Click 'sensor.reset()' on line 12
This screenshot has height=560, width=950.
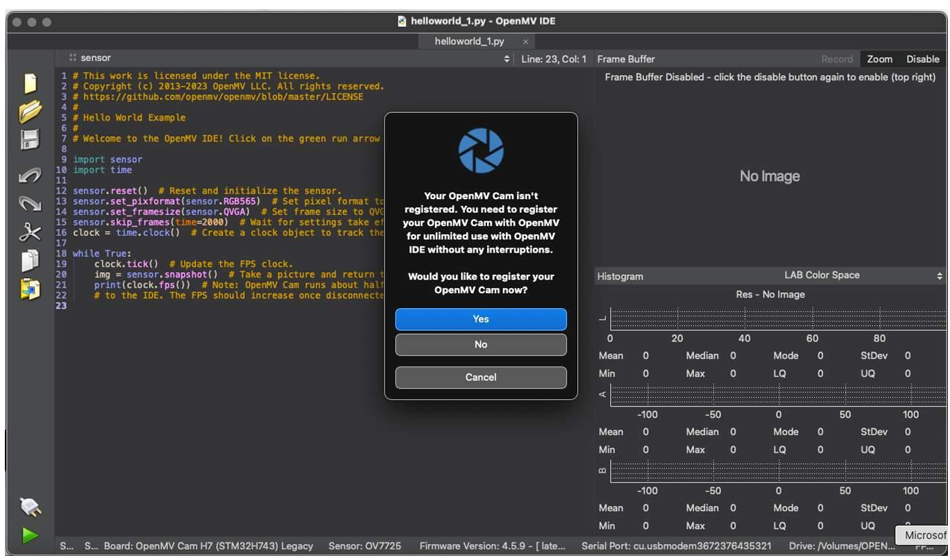coord(110,191)
